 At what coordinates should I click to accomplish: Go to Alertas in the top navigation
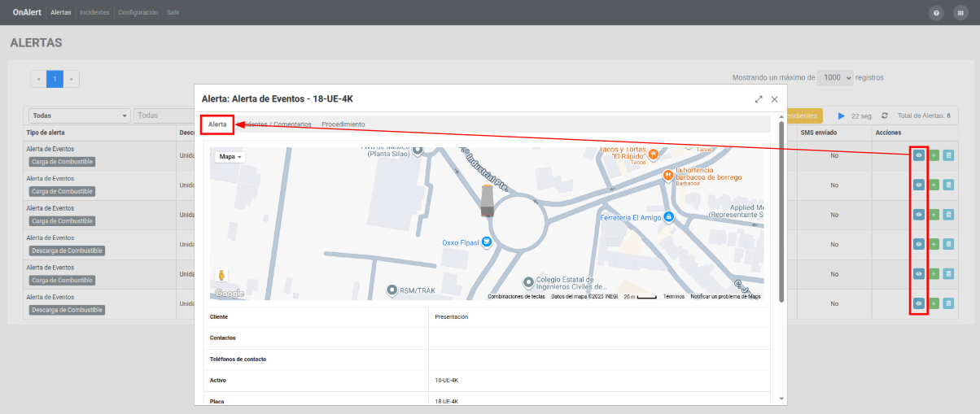(61, 12)
